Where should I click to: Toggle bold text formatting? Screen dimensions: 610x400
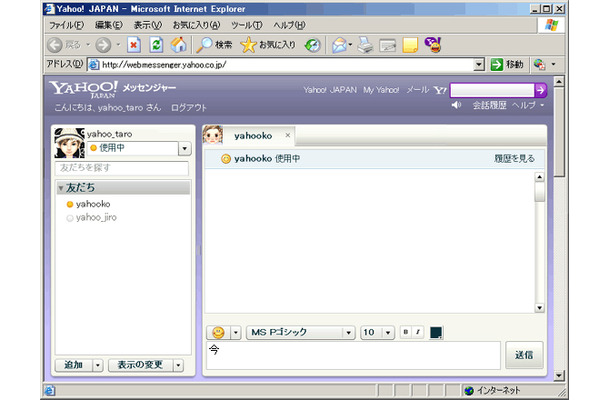coord(405,332)
